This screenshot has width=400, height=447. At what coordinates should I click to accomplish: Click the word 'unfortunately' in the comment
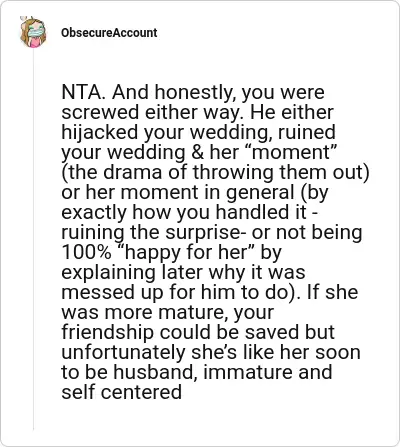(x=123, y=353)
